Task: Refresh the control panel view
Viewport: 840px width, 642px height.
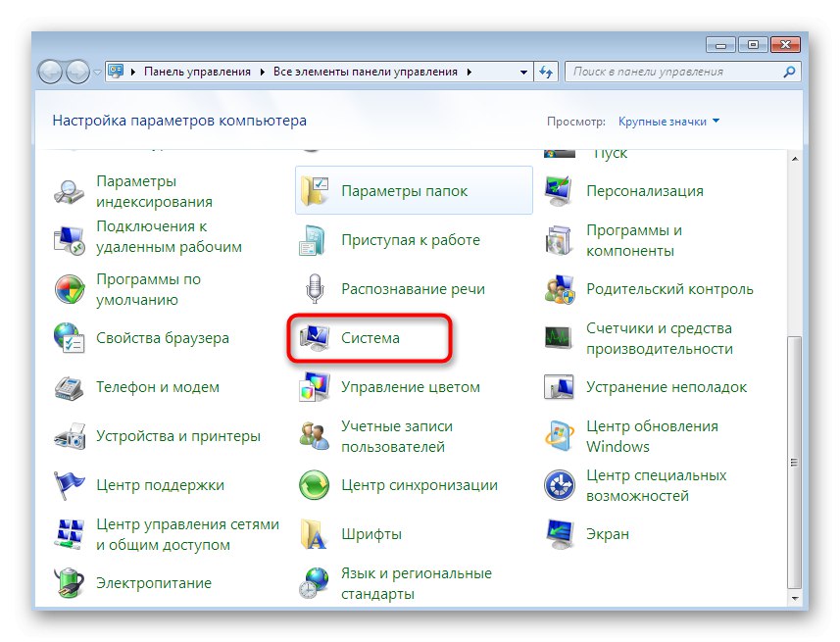Action: coord(546,72)
